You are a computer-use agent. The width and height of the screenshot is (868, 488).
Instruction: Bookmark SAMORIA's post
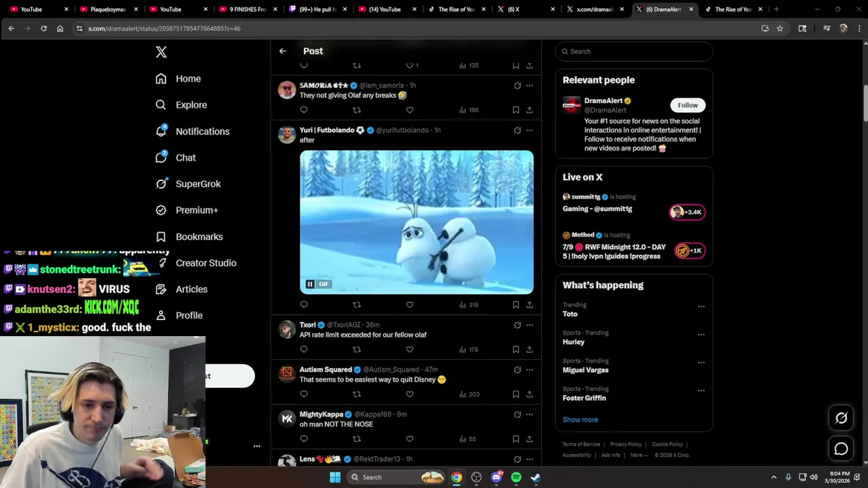(x=516, y=110)
